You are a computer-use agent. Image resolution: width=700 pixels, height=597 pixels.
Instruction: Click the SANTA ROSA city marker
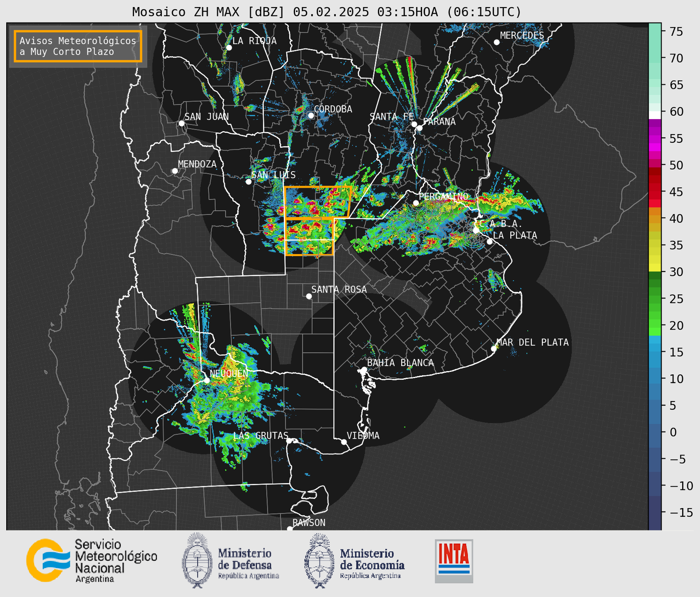[x=309, y=296]
